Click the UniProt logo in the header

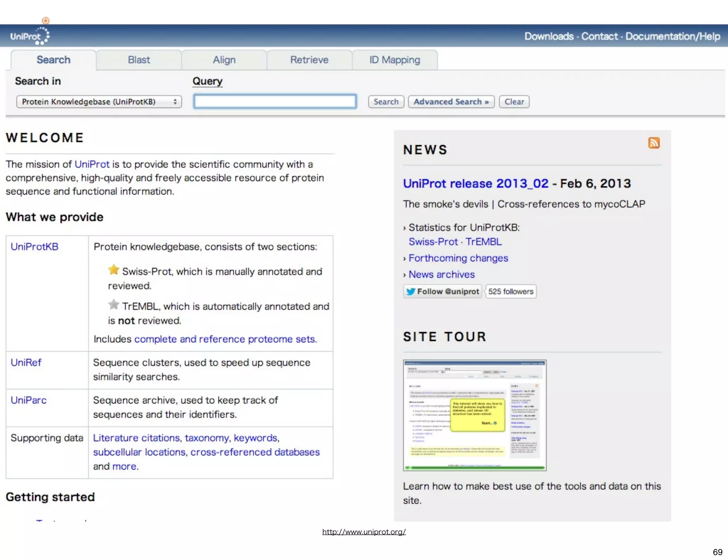point(30,36)
